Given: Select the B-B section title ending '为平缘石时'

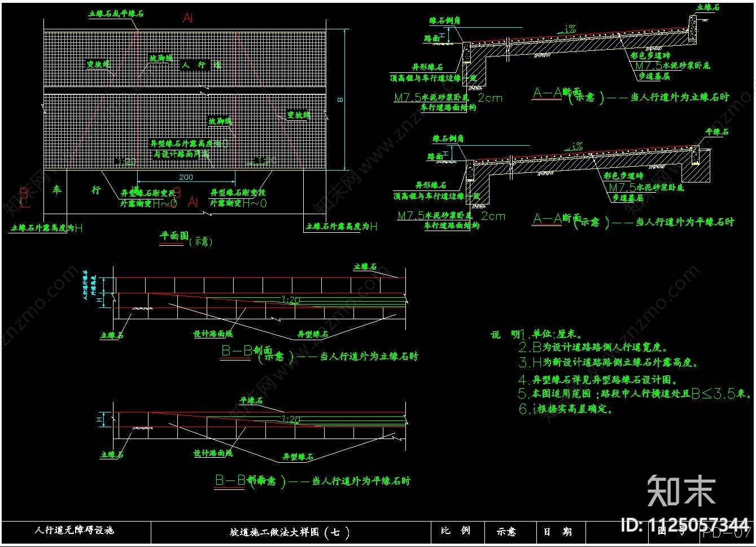Looking at the screenshot, I should tap(313, 481).
